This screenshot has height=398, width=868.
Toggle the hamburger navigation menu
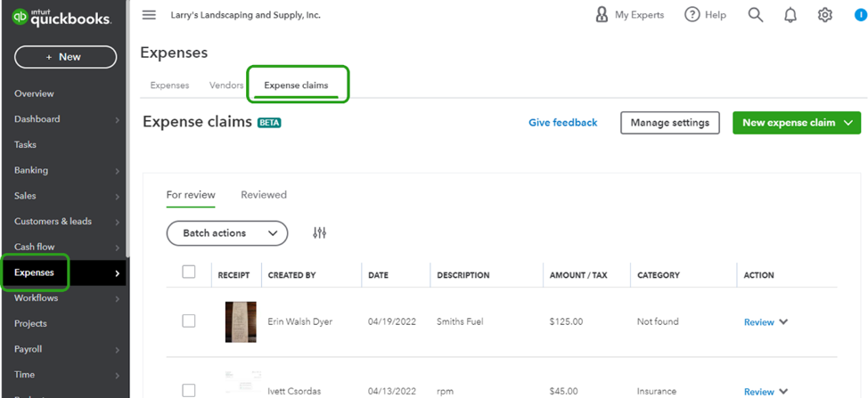(x=149, y=15)
